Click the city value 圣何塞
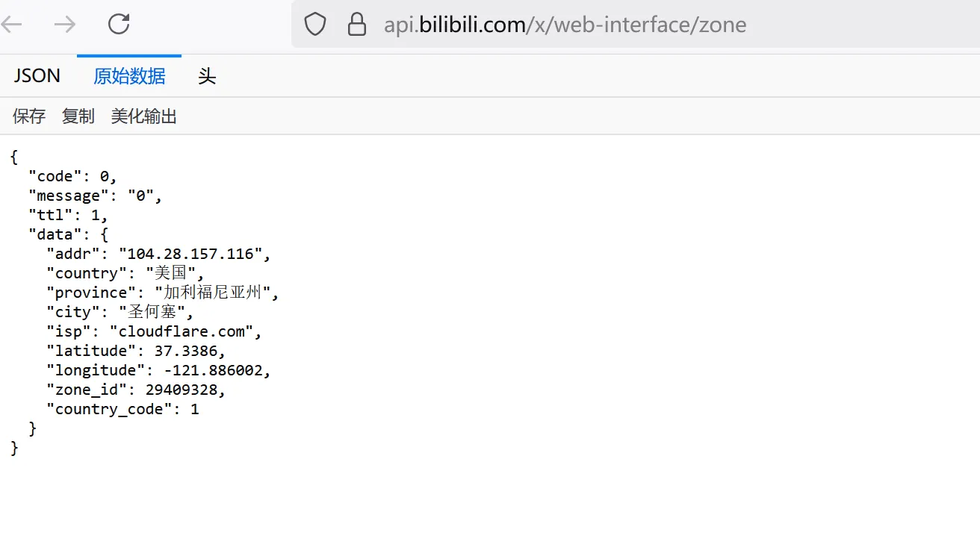 [x=152, y=312]
